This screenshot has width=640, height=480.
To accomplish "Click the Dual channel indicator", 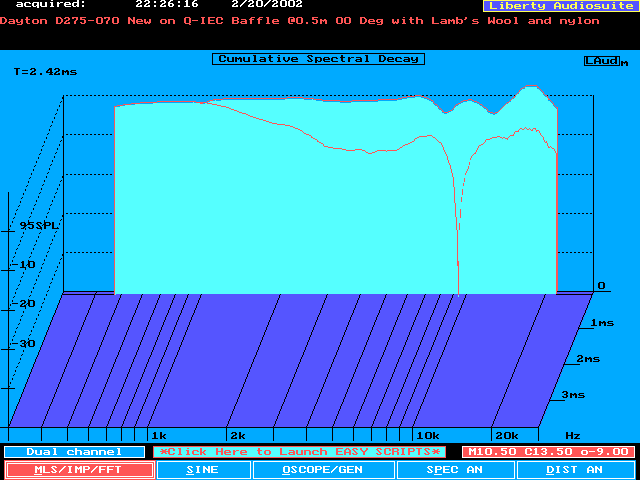I will point(74,452).
